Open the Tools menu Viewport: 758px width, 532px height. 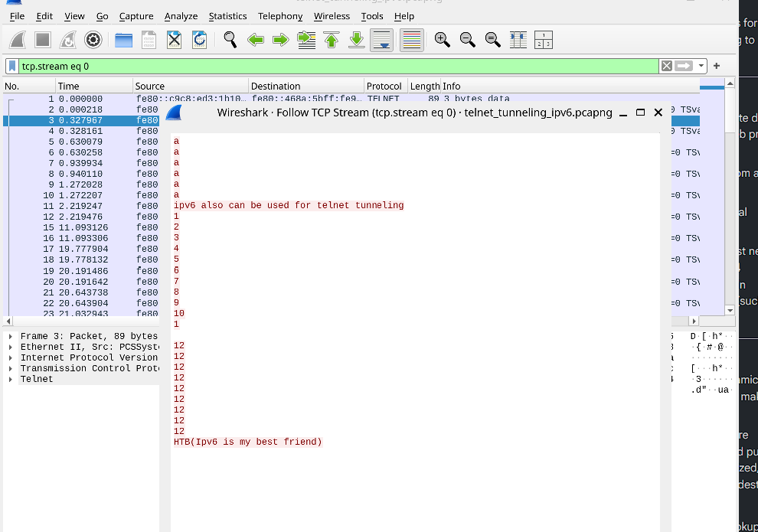tap(372, 16)
